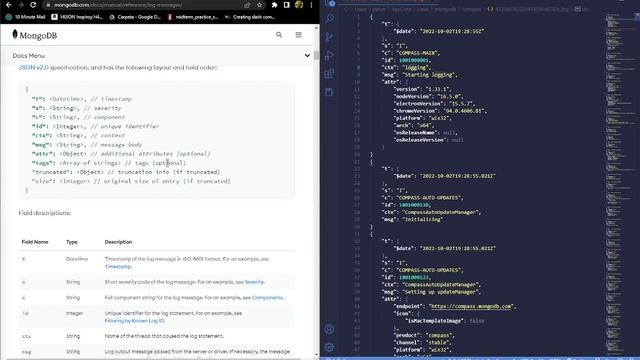
Task: Toggle the browser side panel icon
Action: 287,5
